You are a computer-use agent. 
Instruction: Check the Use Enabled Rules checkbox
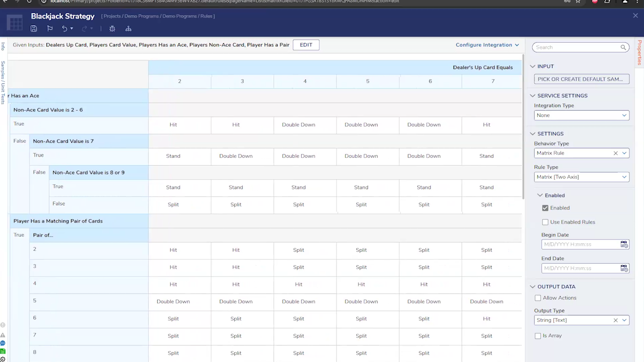click(545, 222)
